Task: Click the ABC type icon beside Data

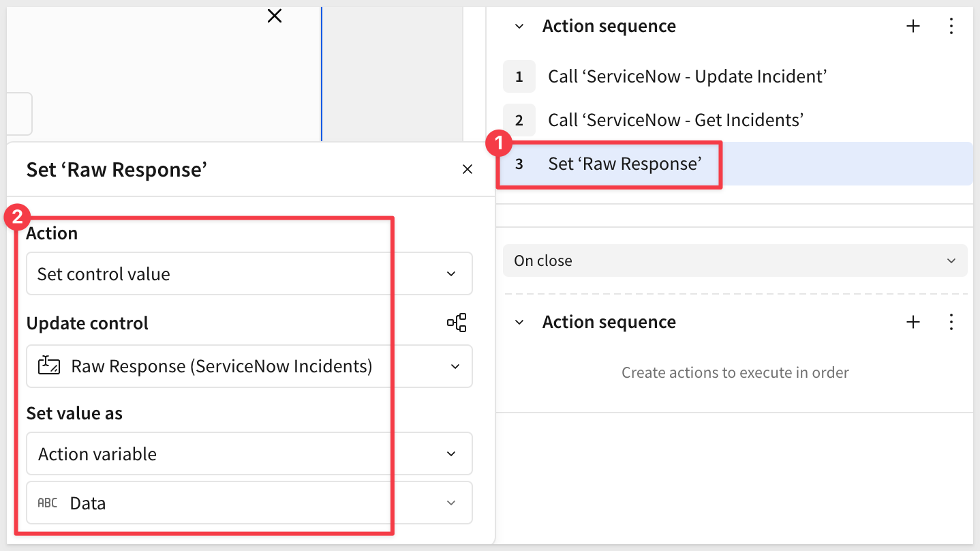Action: tap(48, 503)
